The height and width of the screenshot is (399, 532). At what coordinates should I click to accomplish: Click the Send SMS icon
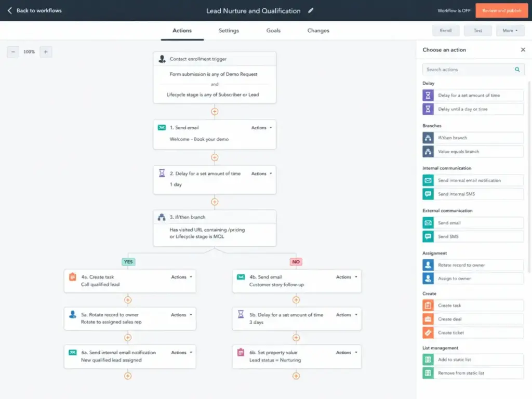click(428, 236)
